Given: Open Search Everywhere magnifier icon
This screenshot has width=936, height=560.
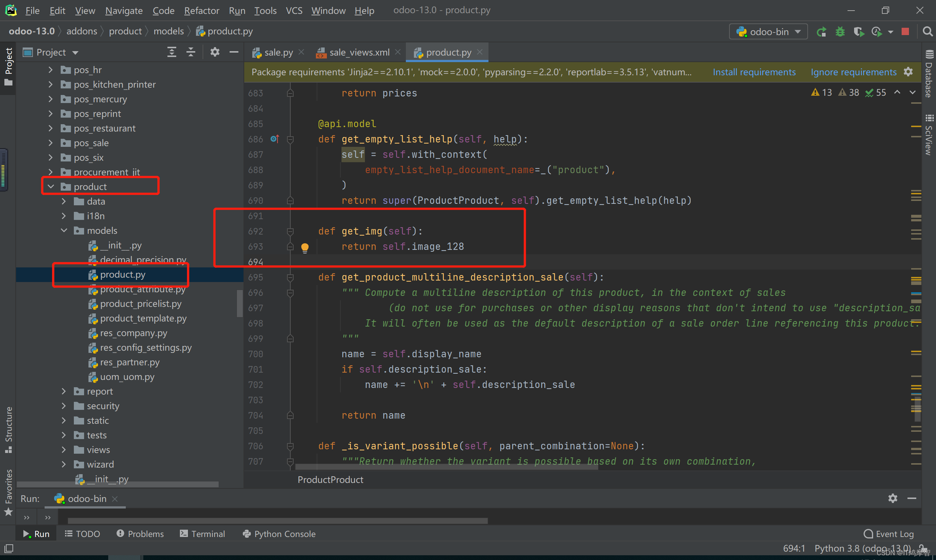Looking at the screenshot, I should (927, 32).
